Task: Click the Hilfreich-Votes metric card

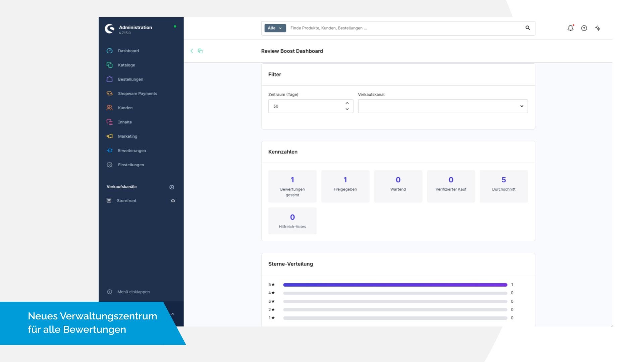Action: pos(292,221)
